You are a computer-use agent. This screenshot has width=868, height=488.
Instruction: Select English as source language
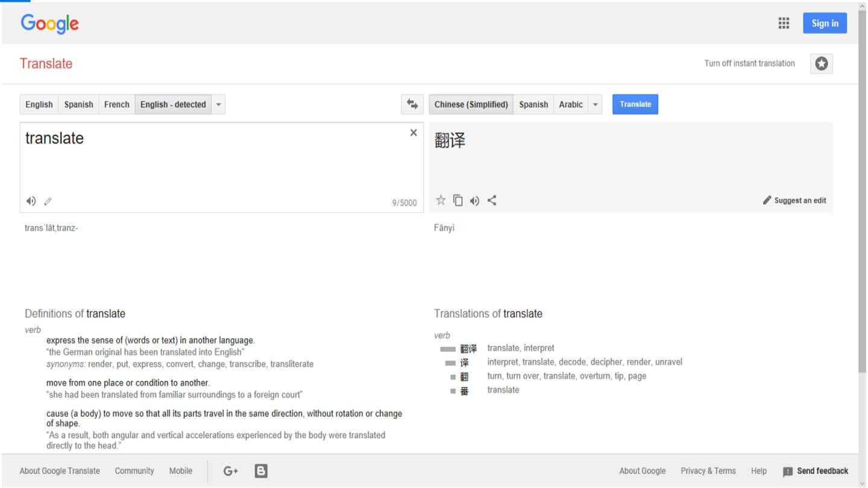(x=39, y=104)
